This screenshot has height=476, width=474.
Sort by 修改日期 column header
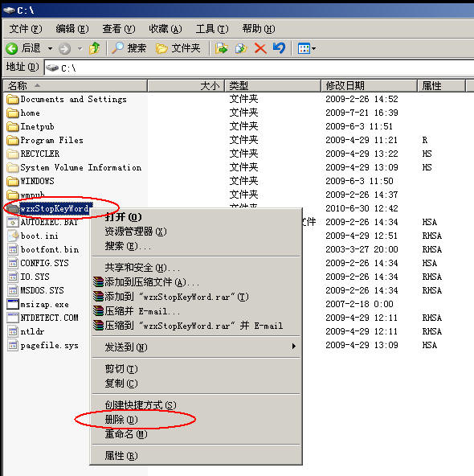[x=369, y=85]
